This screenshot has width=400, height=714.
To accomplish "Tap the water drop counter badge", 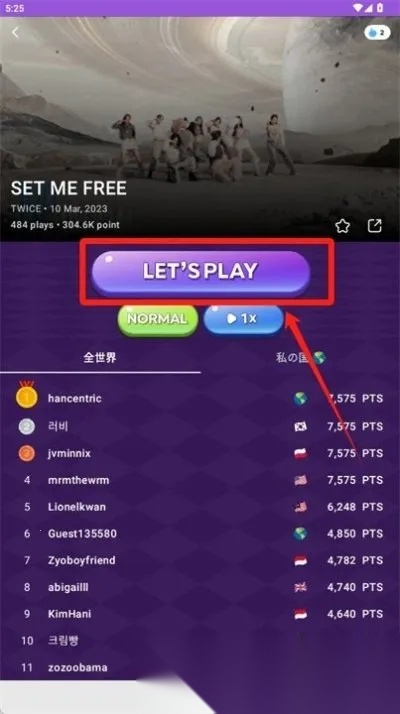I will (x=377, y=33).
